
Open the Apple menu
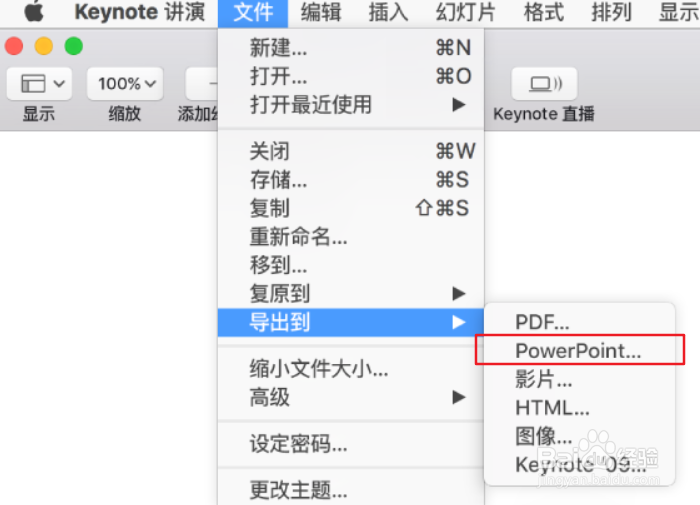34,12
